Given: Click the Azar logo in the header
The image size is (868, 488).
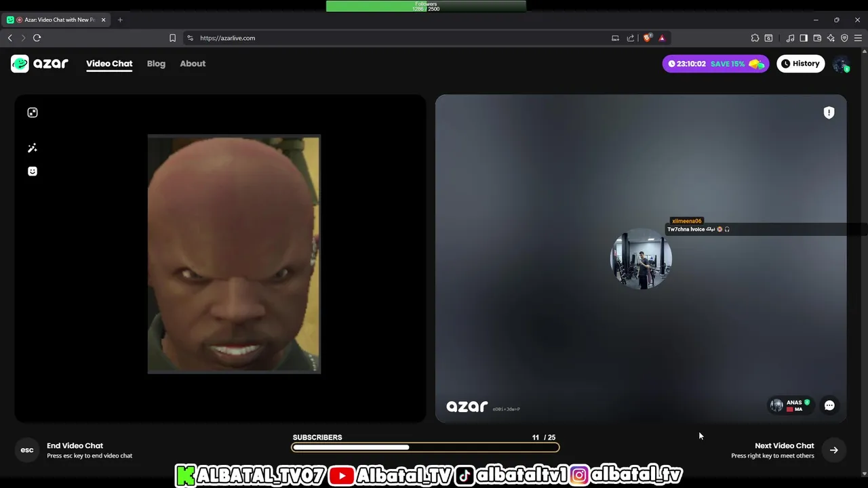Looking at the screenshot, I should pos(39,64).
